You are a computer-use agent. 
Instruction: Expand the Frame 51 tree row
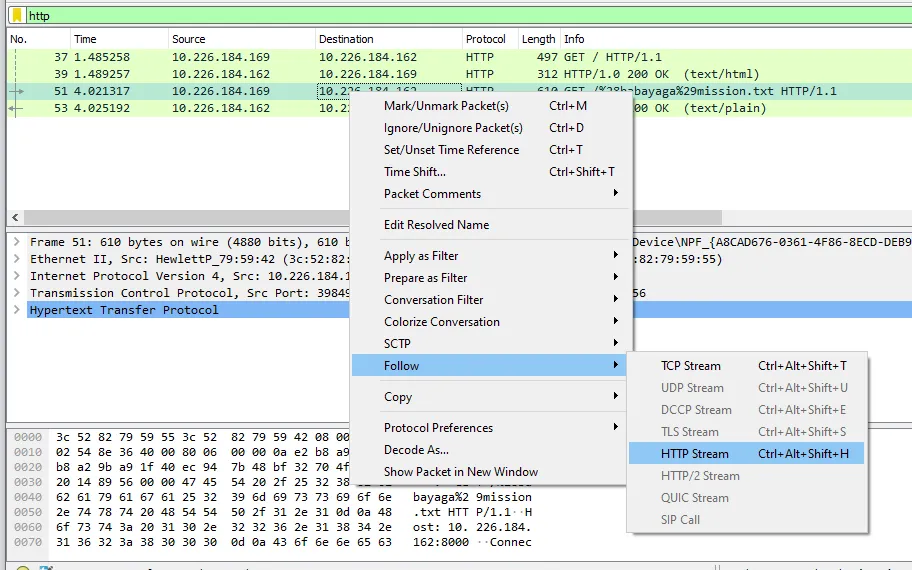[x=17, y=242]
